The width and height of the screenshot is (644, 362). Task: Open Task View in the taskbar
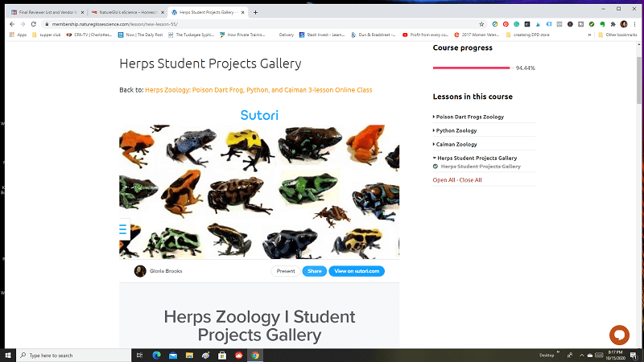tap(139, 356)
